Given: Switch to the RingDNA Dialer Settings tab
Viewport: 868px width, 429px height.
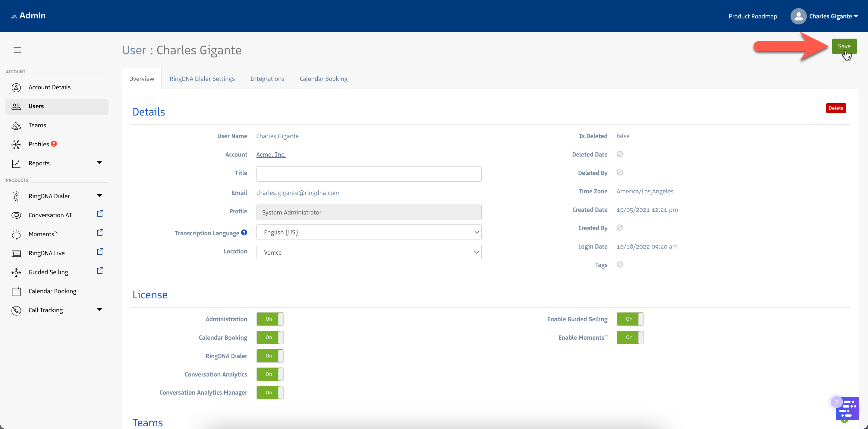Looking at the screenshot, I should click(202, 78).
